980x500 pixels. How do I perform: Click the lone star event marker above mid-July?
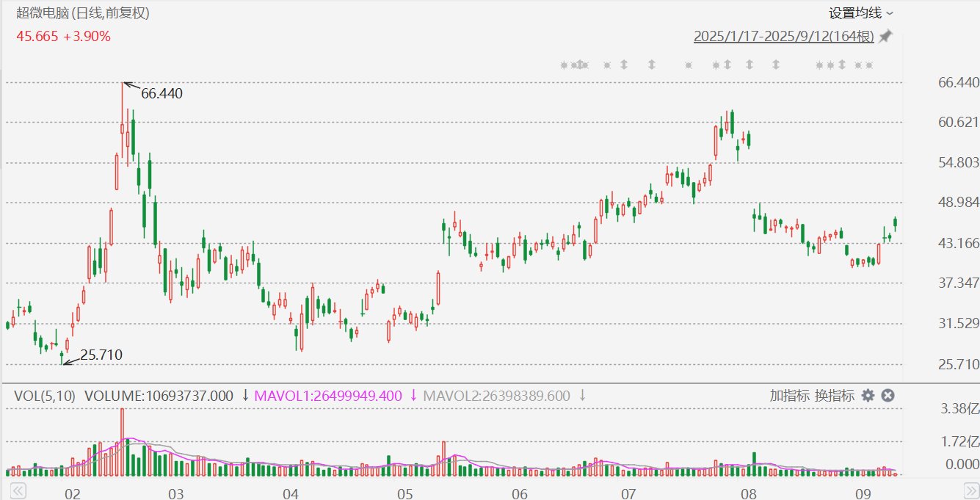688,65
